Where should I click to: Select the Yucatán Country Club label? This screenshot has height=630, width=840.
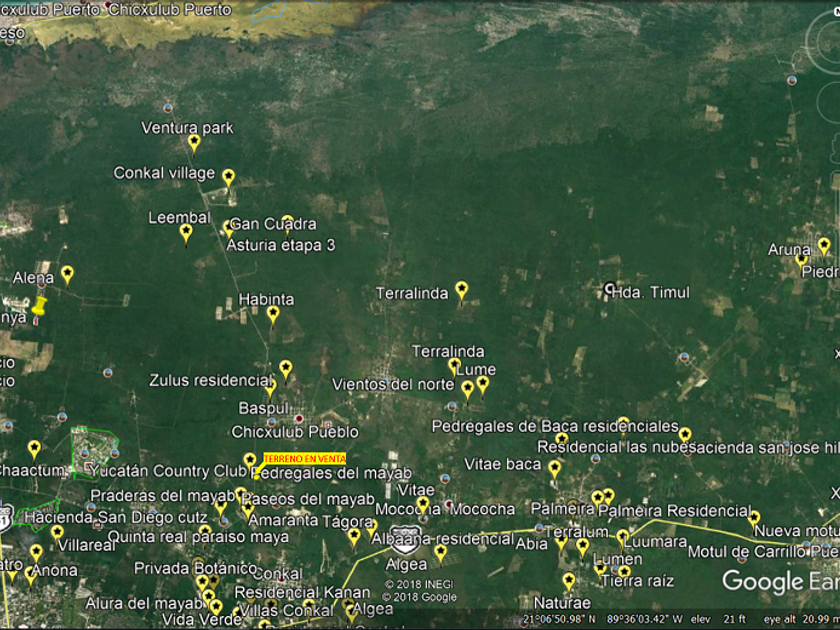168,471
